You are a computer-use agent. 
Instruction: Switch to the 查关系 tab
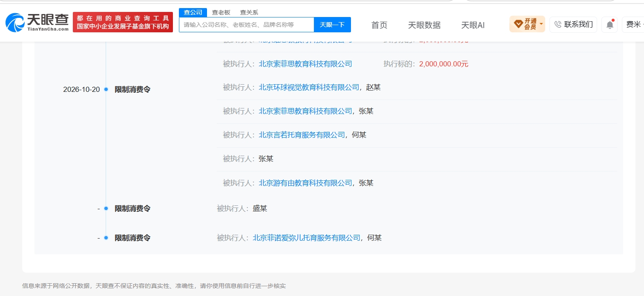[x=249, y=12]
